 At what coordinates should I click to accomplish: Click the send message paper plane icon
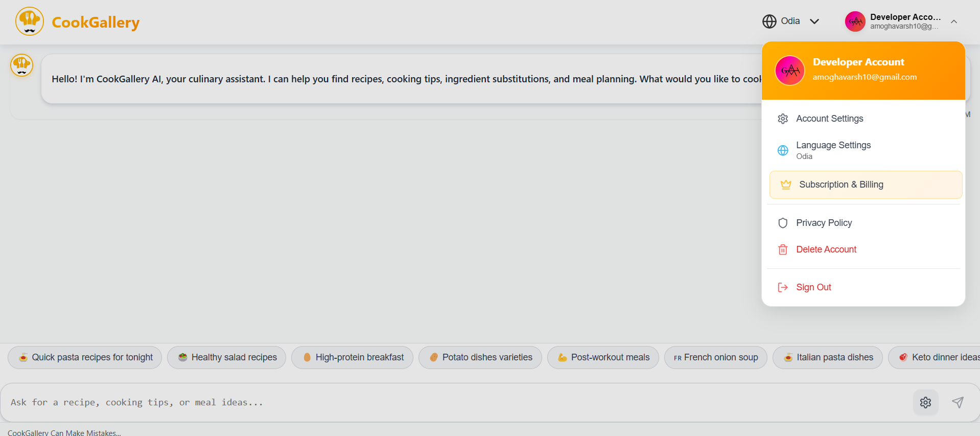tap(958, 402)
